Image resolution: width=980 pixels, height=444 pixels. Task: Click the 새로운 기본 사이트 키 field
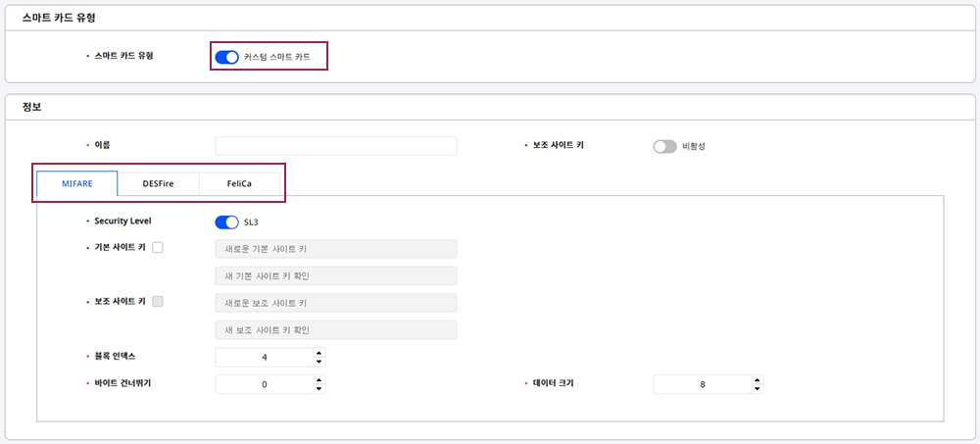[335, 249]
